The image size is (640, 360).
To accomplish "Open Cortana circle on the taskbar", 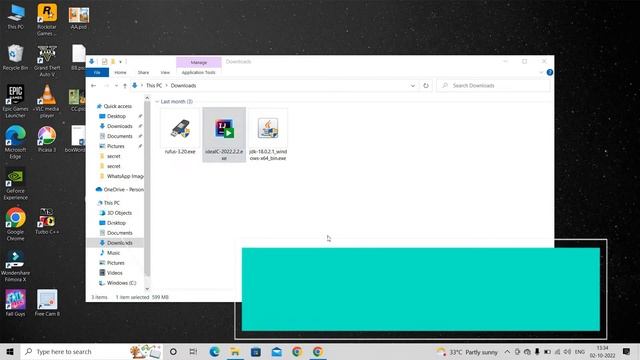I will coord(173,351).
